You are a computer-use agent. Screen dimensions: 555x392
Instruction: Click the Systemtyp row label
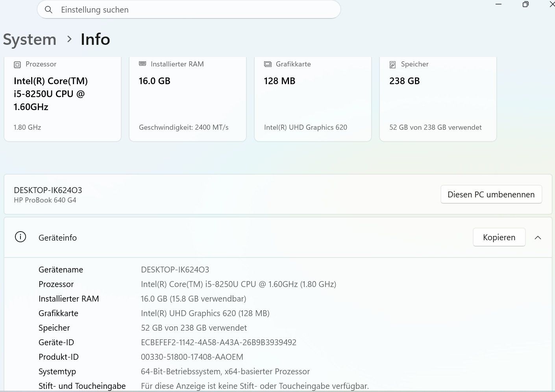tap(57, 372)
